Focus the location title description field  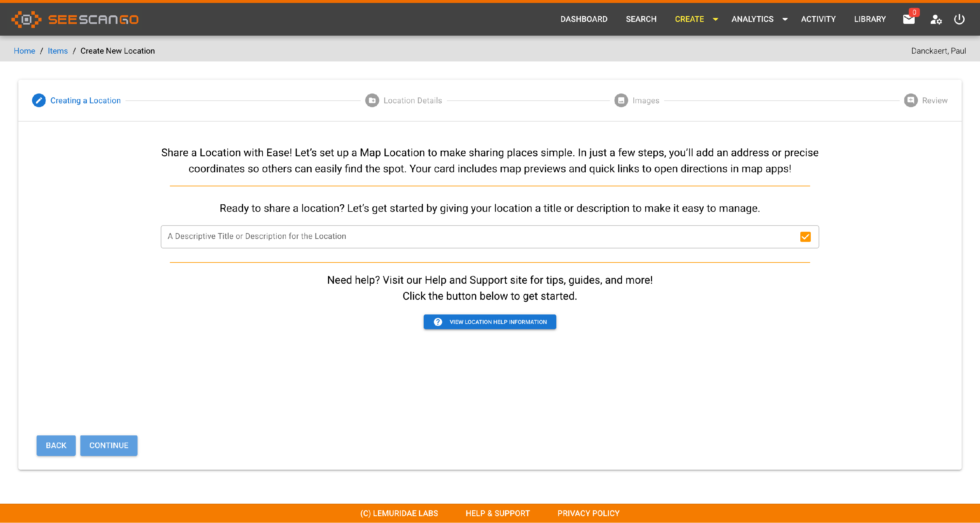click(457, 237)
